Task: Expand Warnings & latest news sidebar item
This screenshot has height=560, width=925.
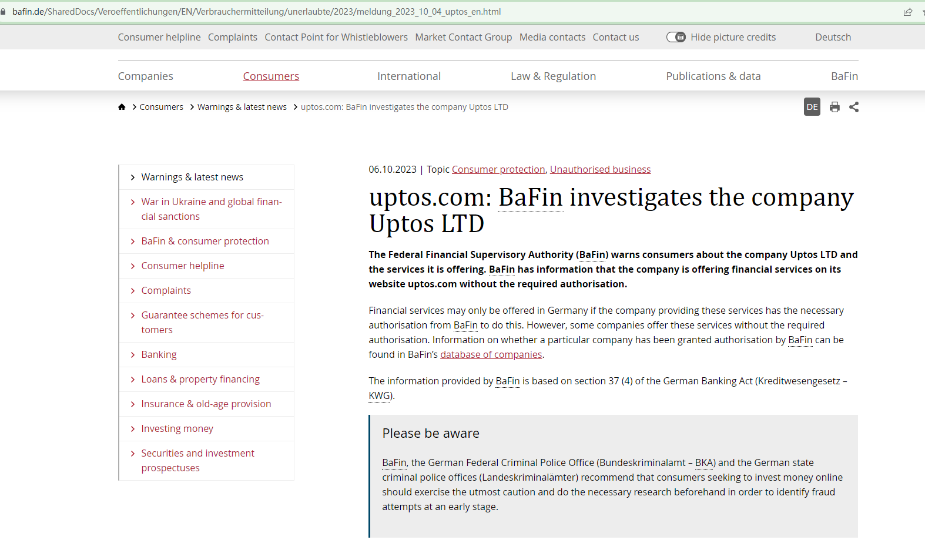Action: 192,177
